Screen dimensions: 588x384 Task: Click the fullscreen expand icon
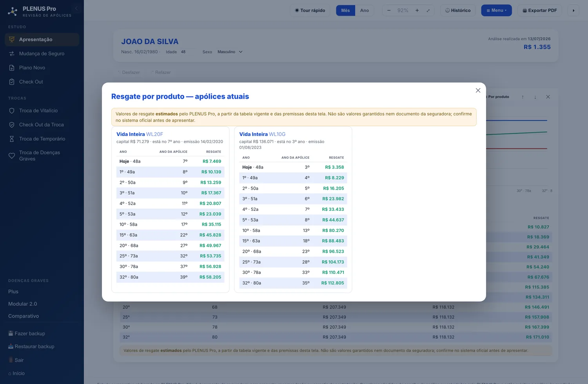click(428, 11)
